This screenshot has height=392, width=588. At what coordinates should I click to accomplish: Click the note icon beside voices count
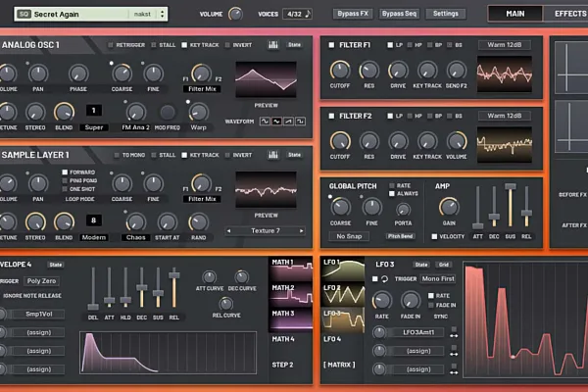pos(308,14)
